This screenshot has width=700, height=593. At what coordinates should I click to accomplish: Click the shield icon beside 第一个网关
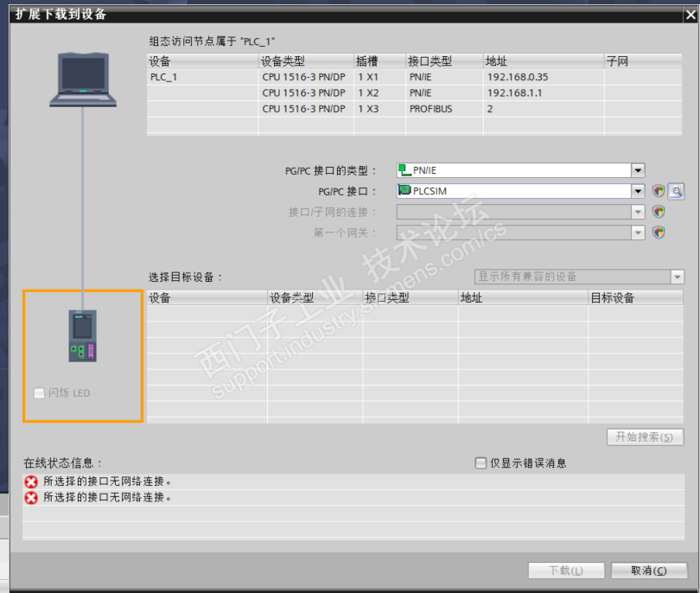[659, 233]
